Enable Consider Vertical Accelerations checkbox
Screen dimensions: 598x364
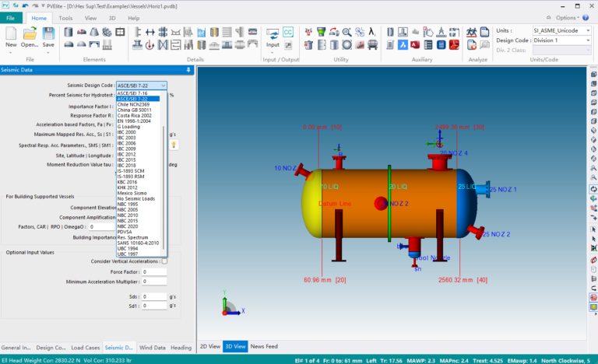click(x=164, y=261)
